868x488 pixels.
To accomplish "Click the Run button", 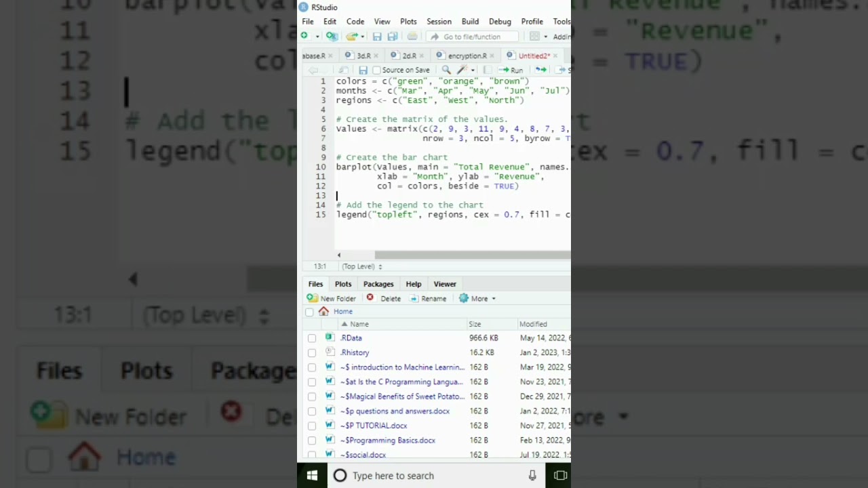I will 511,70.
